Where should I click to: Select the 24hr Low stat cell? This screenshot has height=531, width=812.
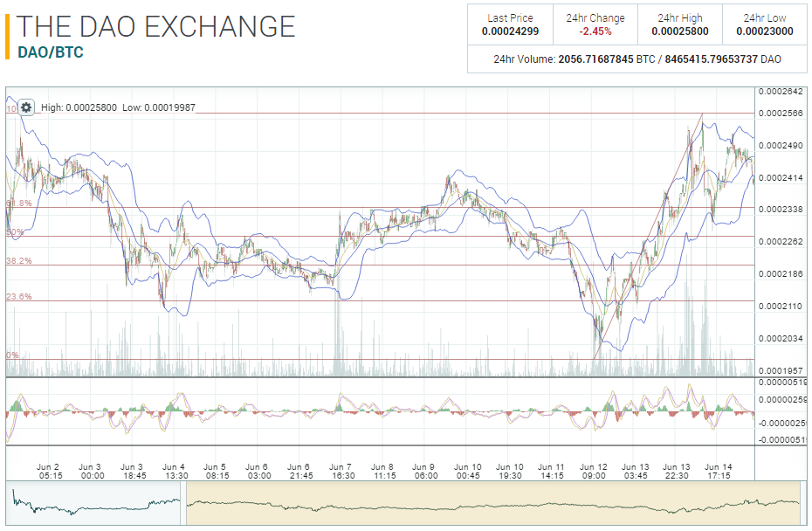click(x=765, y=24)
